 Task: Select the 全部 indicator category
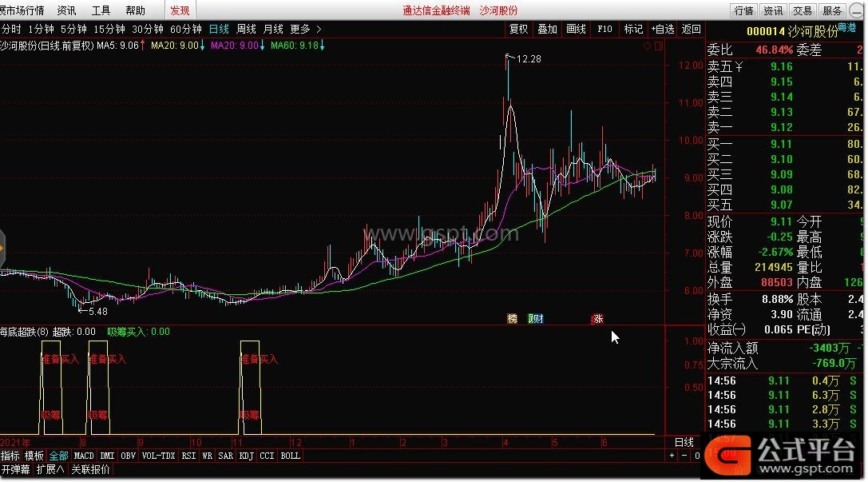[x=58, y=456]
